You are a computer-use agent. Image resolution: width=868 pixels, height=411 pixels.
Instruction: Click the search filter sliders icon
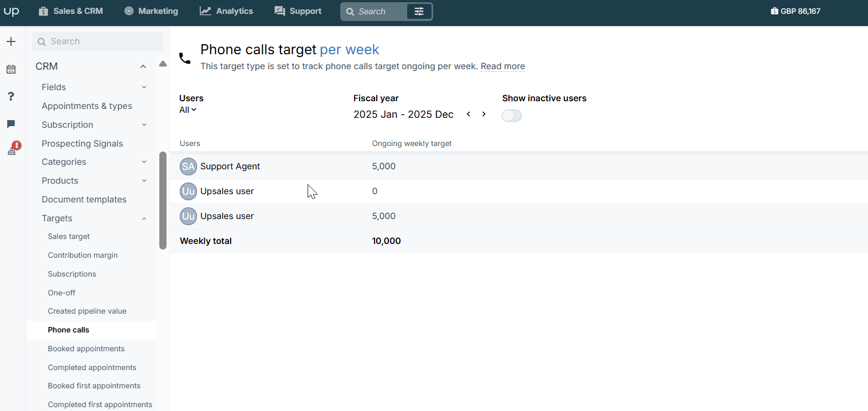coord(419,11)
